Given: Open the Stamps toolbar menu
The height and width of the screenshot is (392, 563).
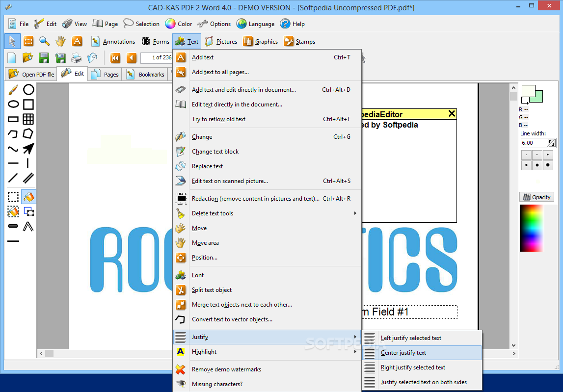Looking at the screenshot, I should (x=299, y=42).
